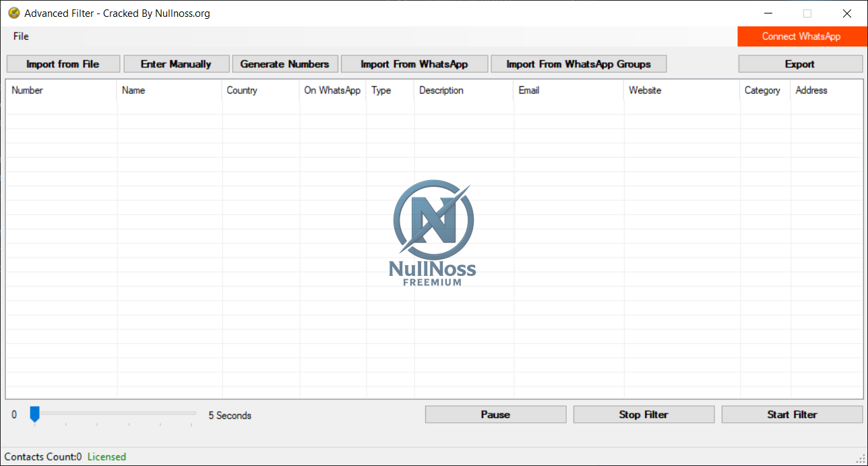Image resolution: width=868 pixels, height=466 pixels.
Task: Click the delay slider thumb
Action: 34,414
